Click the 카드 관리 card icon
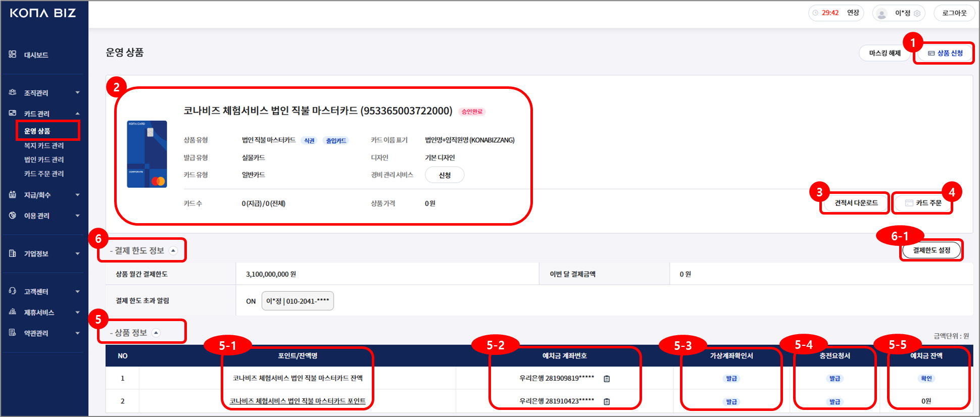The width and height of the screenshot is (980, 417). [x=13, y=113]
